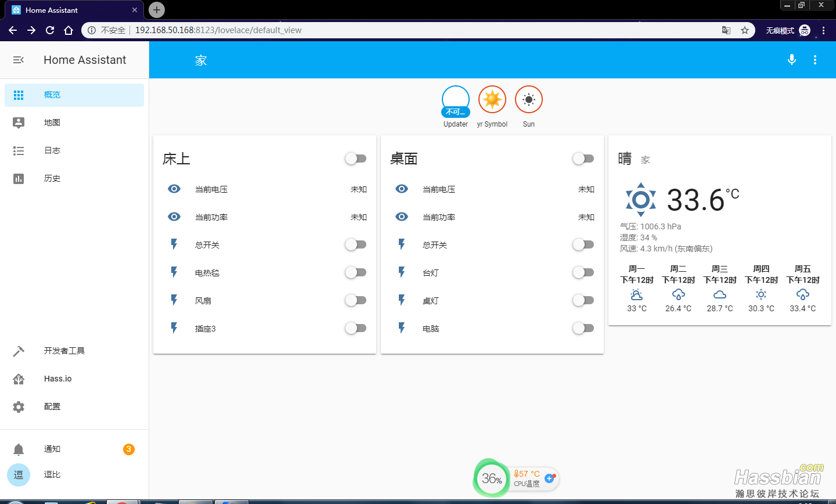Toggle the 桌灯 desk light switch

click(x=583, y=300)
